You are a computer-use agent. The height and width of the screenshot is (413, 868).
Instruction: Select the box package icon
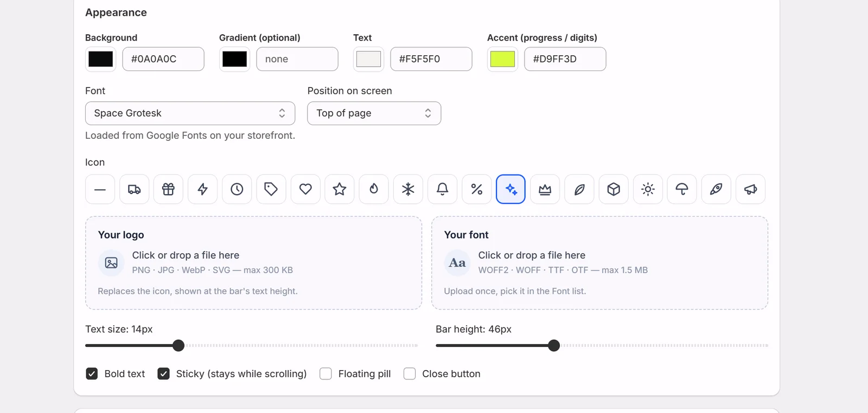614,189
